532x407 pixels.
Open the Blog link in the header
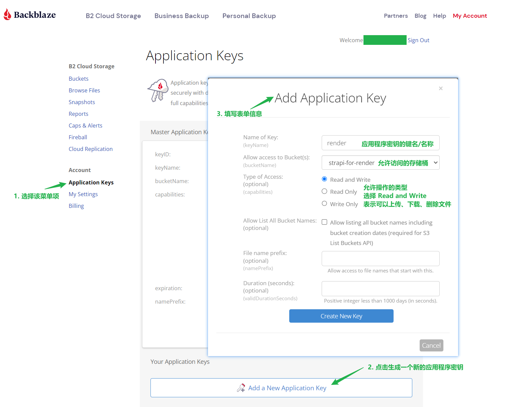click(x=420, y=16)
